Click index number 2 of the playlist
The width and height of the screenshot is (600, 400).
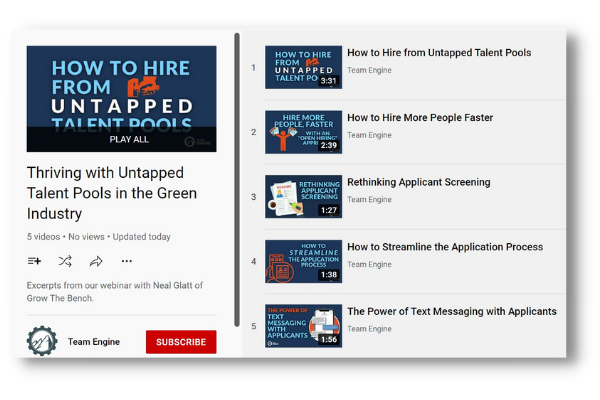[253, 132]
